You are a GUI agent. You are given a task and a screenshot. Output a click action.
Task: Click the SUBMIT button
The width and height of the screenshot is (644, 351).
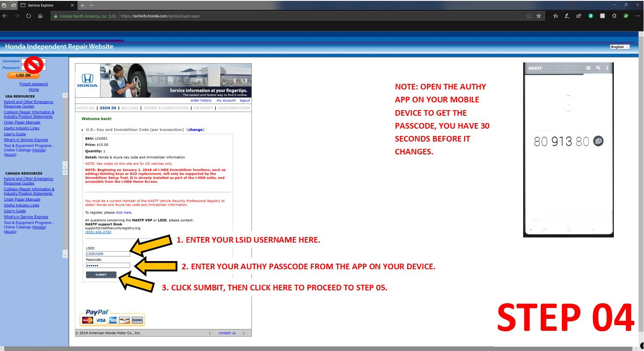click(101, 274)
